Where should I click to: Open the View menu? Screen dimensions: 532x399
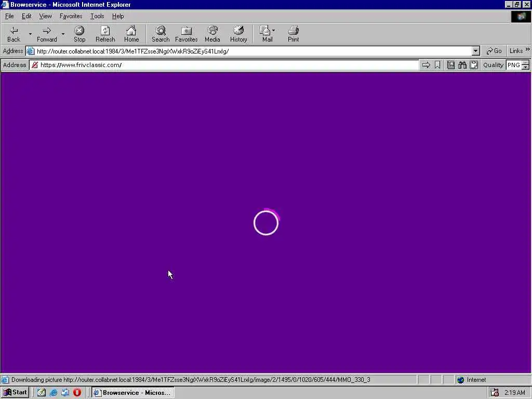(46, 16)
